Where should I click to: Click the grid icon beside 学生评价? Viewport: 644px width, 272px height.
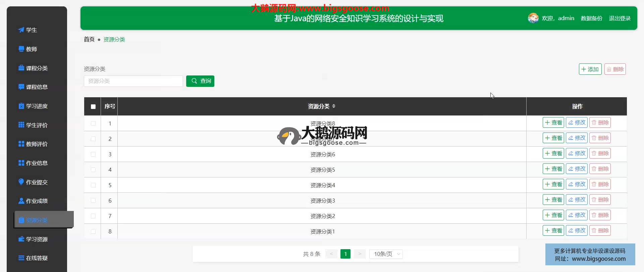point(21,125)
